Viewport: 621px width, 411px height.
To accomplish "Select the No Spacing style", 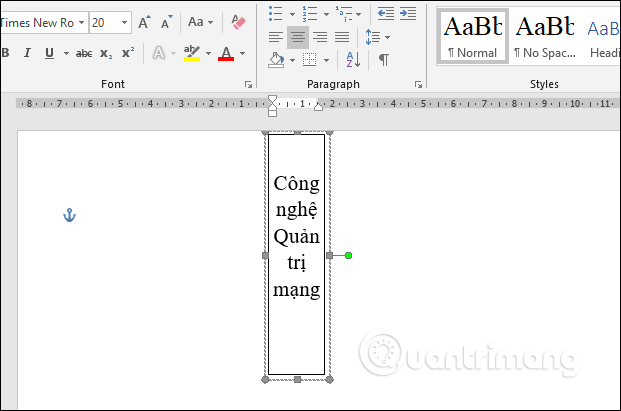I will (x=545, y=36).
